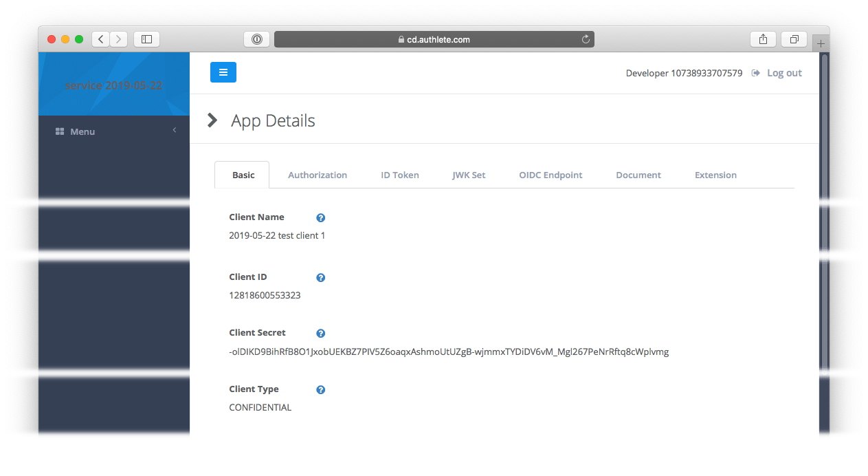Click the CONFIDENTIAL client type value
The image size is (868, 476).
point(260,407)
